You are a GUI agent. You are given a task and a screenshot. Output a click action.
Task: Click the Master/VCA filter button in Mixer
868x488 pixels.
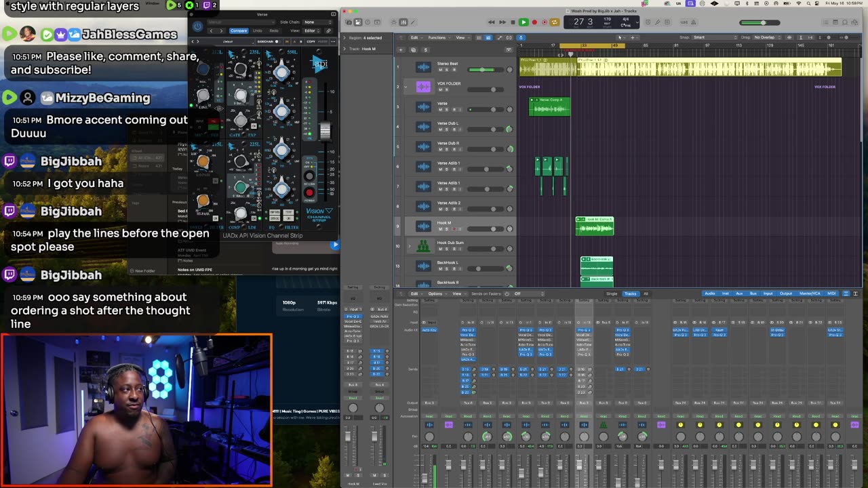(810, 293)
